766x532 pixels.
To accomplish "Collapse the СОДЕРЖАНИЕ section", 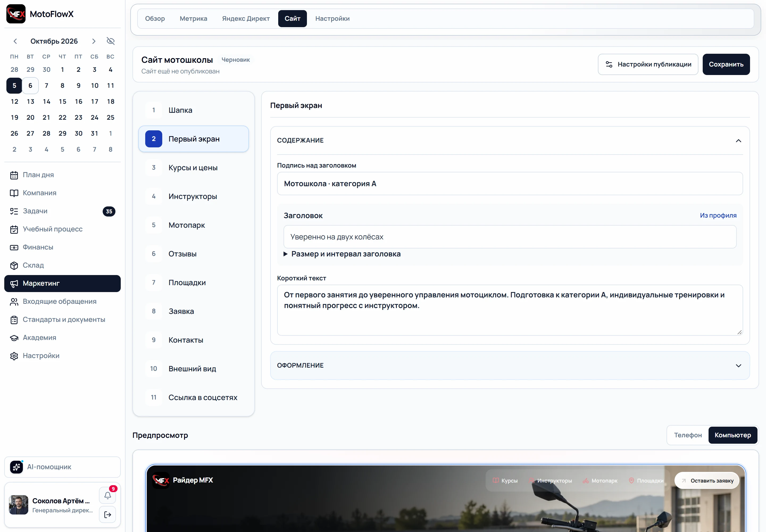I will click(738, 141).
